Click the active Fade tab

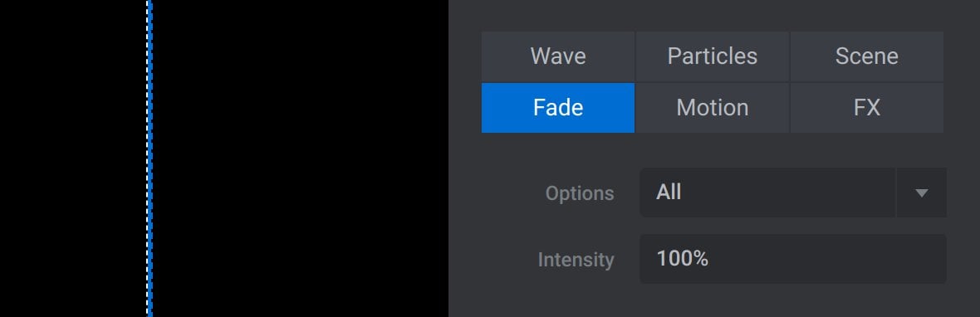click(x=558, y=107)
